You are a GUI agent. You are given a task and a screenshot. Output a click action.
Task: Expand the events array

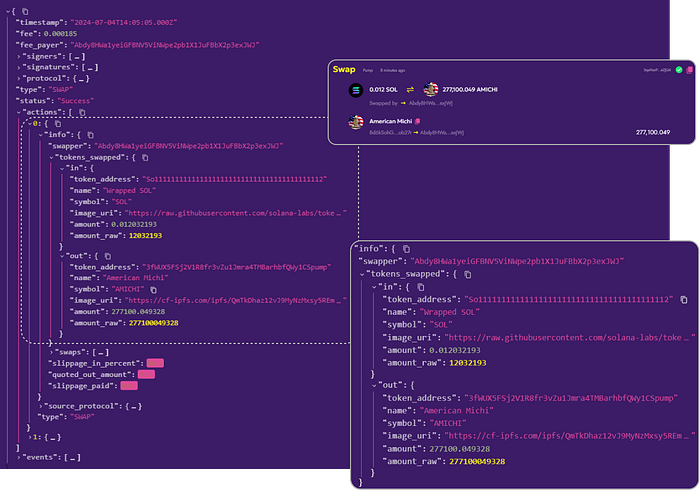click(19, 456)
